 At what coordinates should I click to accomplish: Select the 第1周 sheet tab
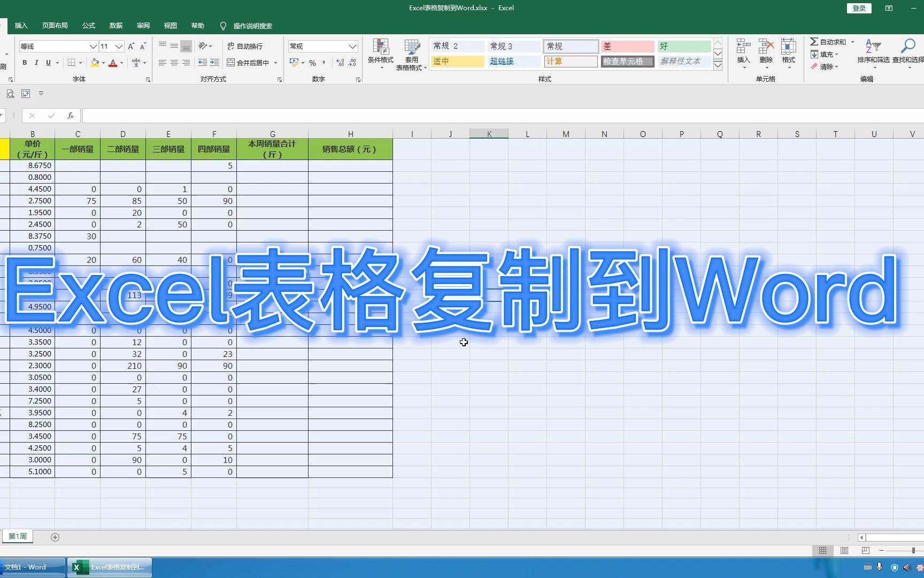[x=17, y=536]
